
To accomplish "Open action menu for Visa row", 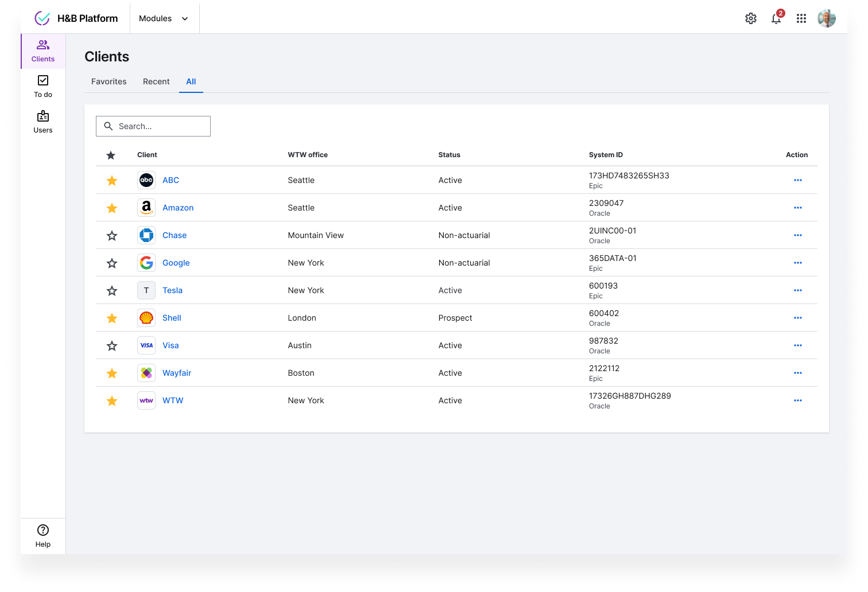I will coord(798,345).
